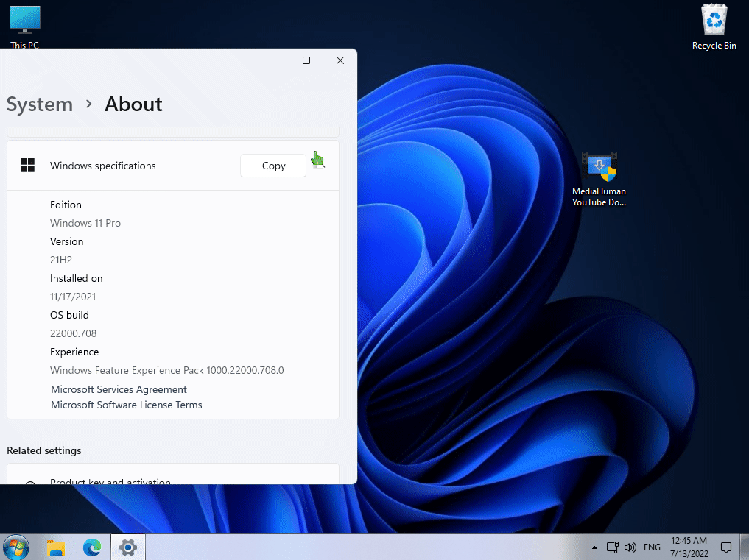Open the Recycle Bin desktop icon
The height and width of the screenshot is (560, 749).
(714, 27)
